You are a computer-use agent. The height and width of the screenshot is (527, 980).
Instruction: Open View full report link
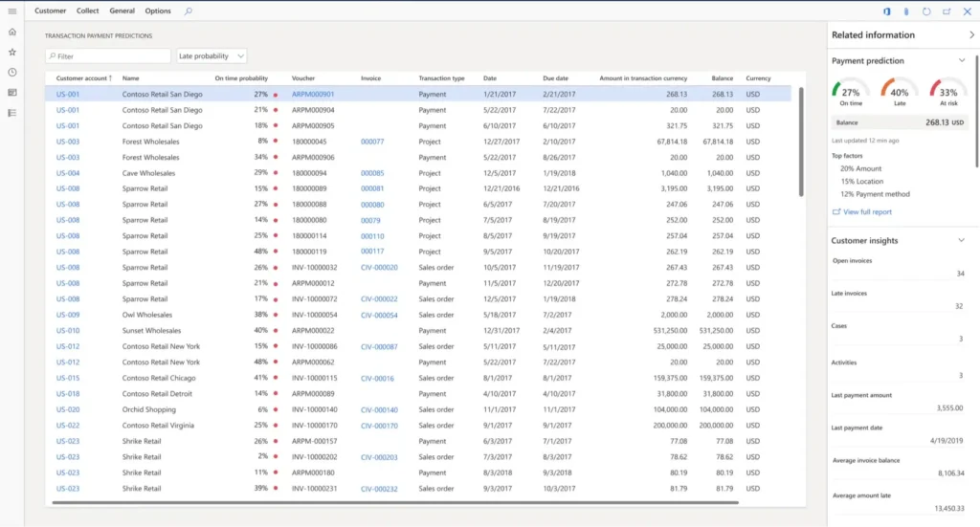tap(867, 212)
